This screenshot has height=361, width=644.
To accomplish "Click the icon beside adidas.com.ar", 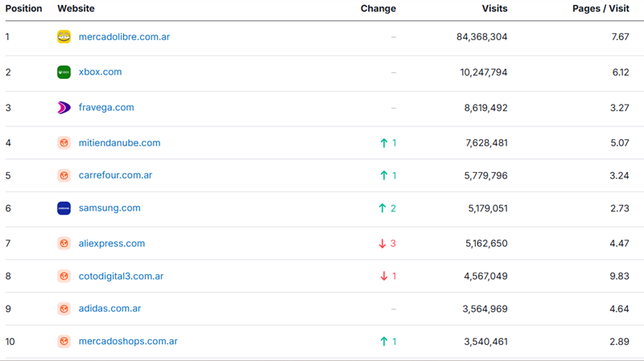I will 64,309.
